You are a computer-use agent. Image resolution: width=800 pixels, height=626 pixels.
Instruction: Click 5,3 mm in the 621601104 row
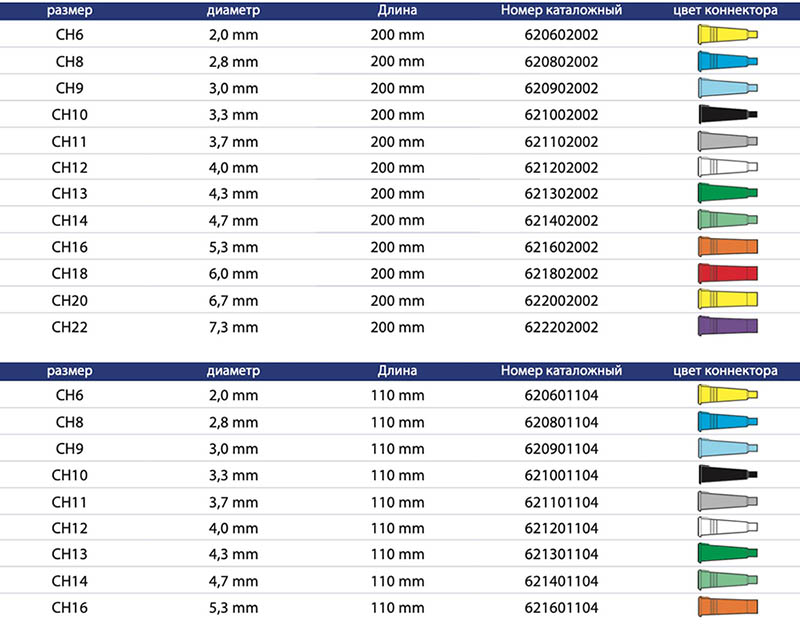pyautogui.click(x=233, y=608)
